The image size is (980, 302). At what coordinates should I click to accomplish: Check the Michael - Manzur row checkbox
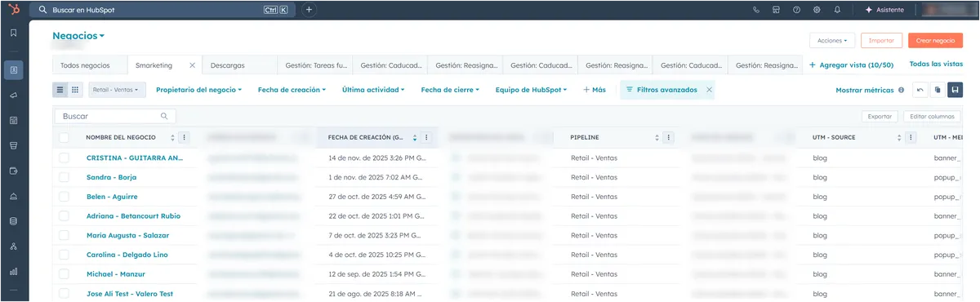65,274
